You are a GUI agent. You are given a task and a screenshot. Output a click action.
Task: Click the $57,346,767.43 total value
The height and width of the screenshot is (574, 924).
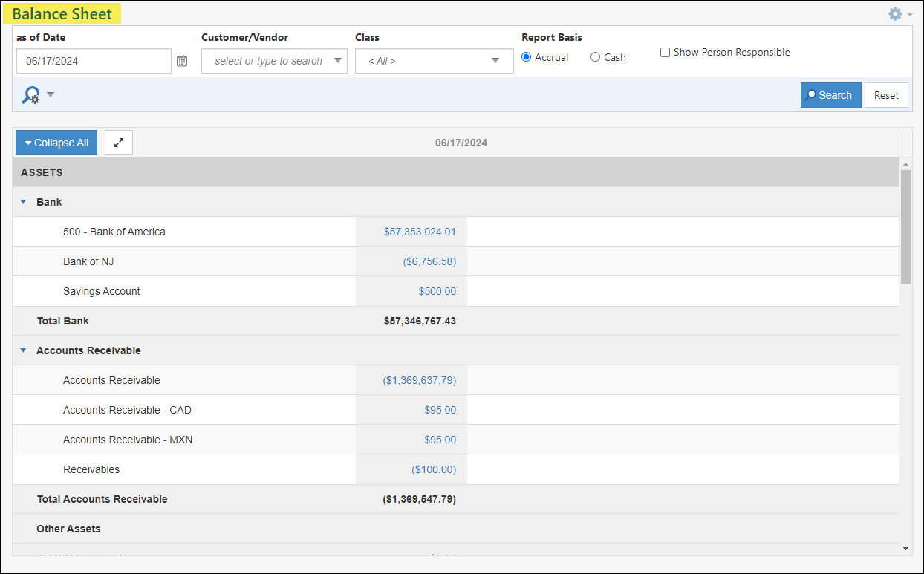[419, 321]
